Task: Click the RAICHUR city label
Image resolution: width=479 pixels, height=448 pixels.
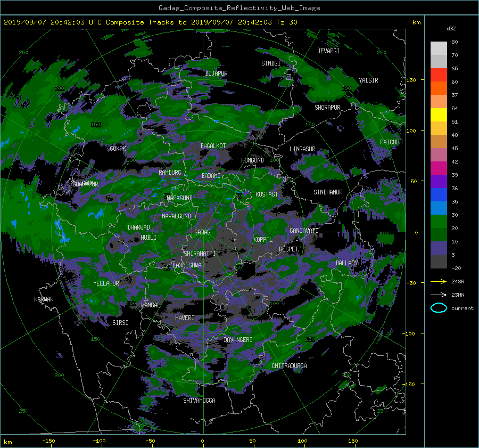Action: click(391, 142)
